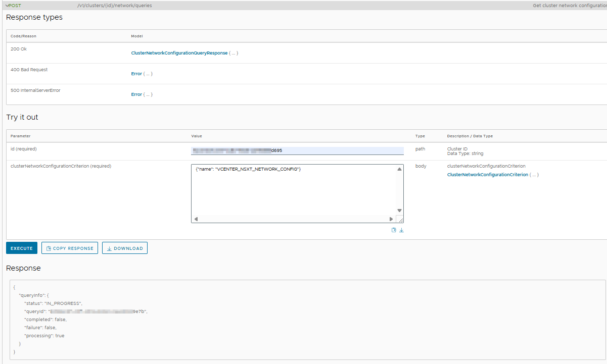Click the textarea scroll-right arrow
The image size is (607, 364).
click(391, 219)
